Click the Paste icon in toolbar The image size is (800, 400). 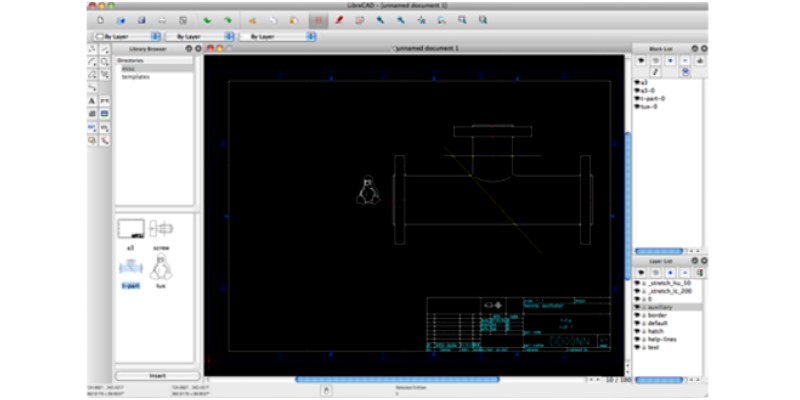coord(293,20)
